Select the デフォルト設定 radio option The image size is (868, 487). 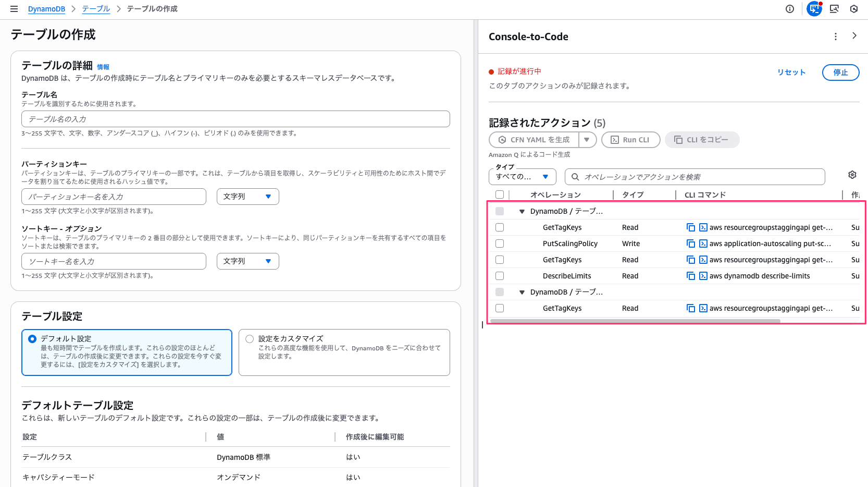click(32, 339)
